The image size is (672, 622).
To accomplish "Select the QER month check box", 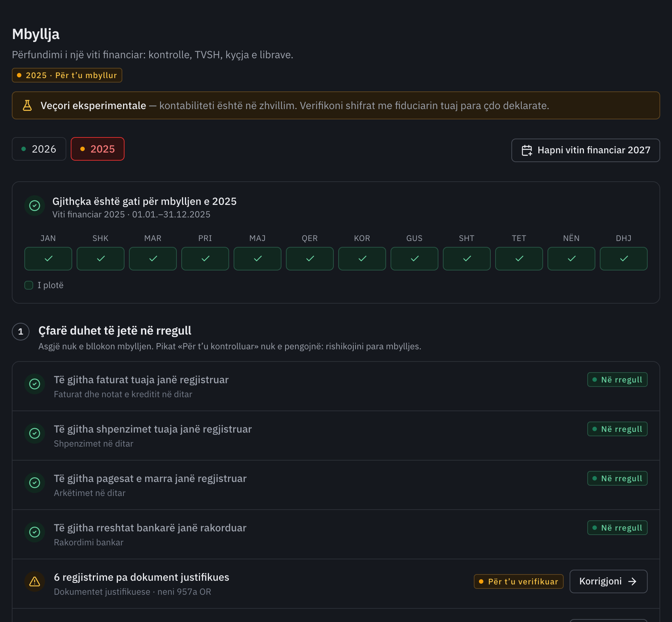I will (x=310, y=259).
